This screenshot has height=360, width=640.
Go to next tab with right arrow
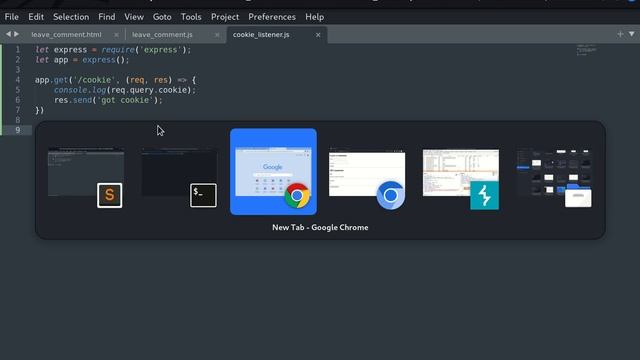[16, 34]
